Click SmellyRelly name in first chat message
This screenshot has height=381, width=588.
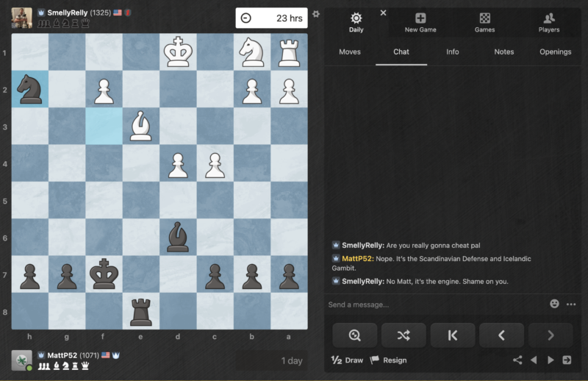362,246
